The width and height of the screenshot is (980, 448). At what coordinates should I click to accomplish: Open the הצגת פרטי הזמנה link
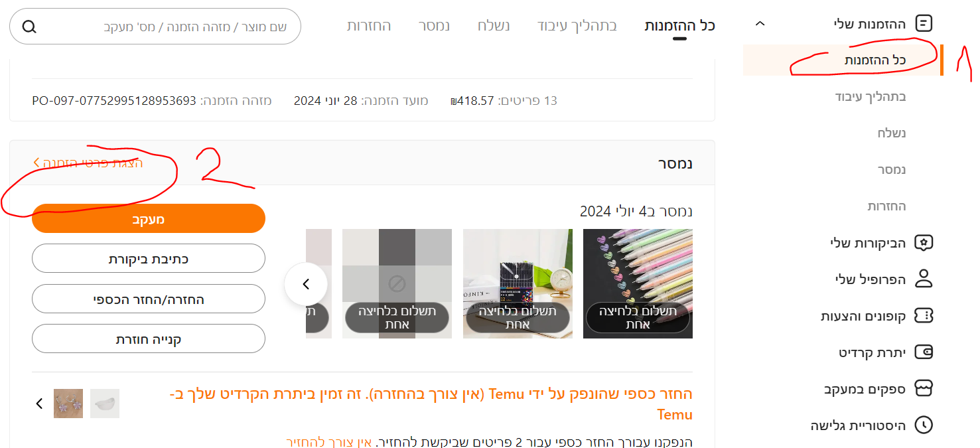[88, 163]
